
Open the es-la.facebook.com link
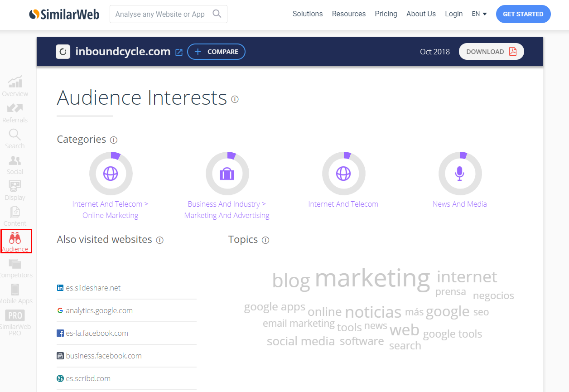pyautogui.click(x=97, y=333)
